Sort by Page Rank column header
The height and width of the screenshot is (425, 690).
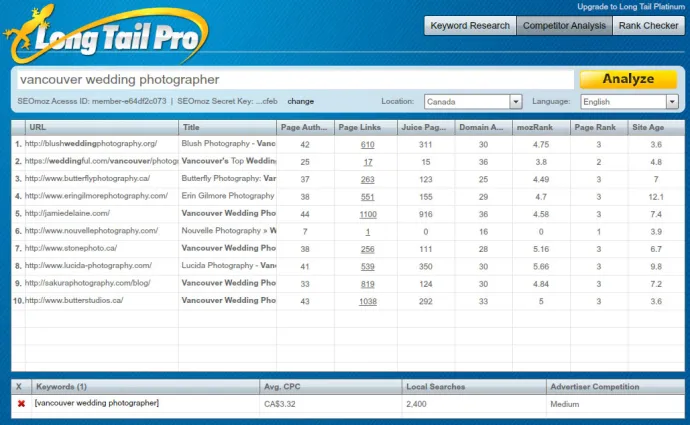point(599,127)
